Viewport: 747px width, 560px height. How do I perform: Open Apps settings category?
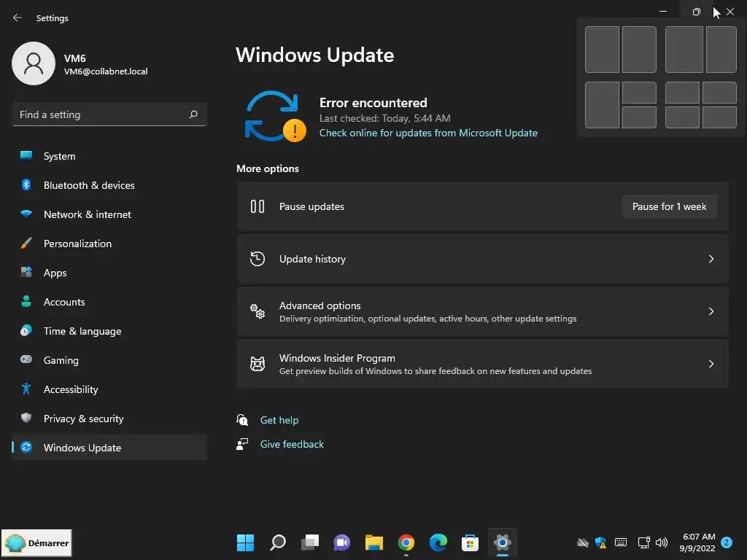point(109,273)
